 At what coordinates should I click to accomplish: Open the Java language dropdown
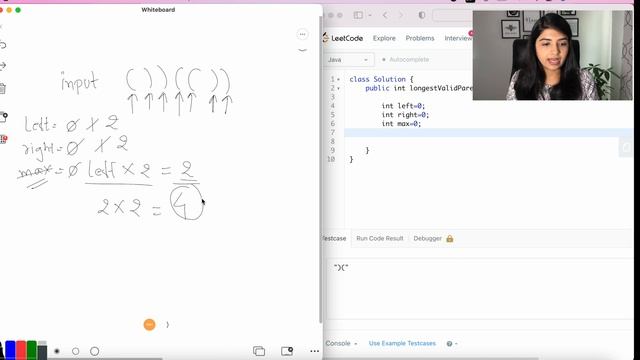point(348,60)
